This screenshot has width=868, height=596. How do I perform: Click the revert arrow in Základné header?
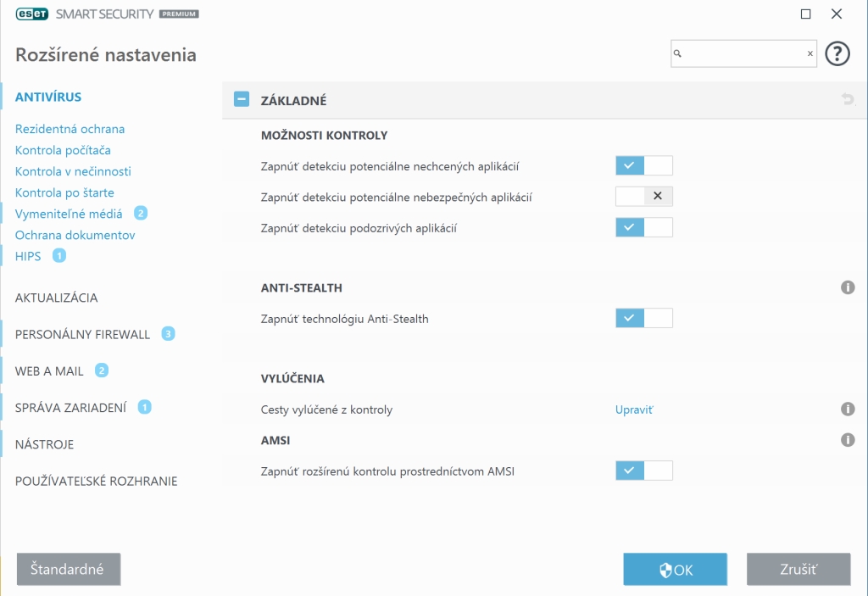(x=847, y=100)
